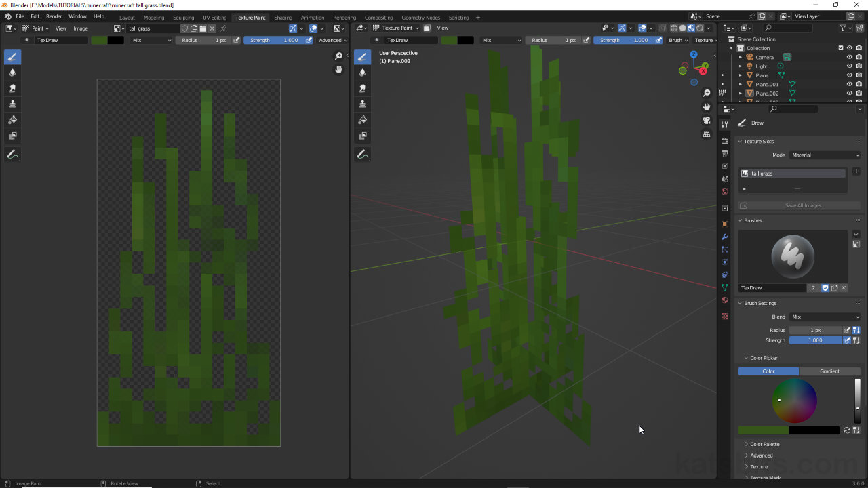Unlink the tall grass image with X
868x488 pixels.
tap(212, 28)
